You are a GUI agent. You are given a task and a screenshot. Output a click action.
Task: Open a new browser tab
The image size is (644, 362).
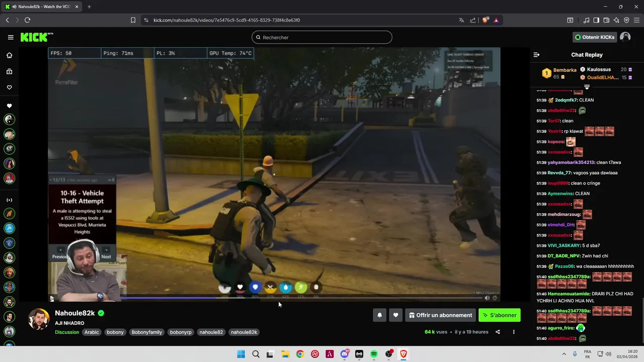[89, 7]
